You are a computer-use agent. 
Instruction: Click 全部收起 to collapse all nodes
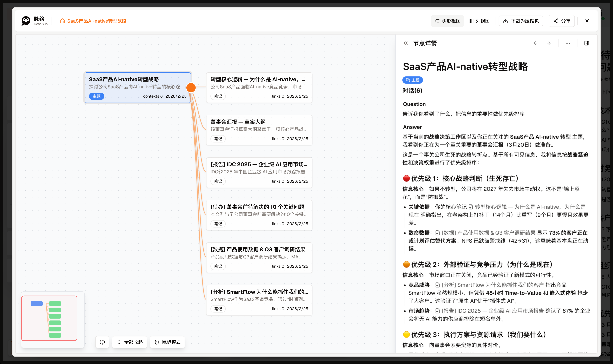click(x=130, y=342)
